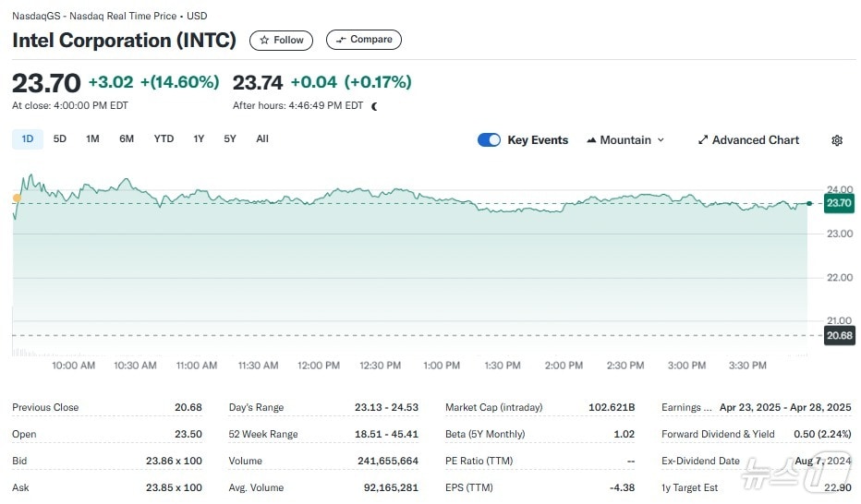Click the 23.70 price label on chart axis
Viewport: 861px width, 504px height.
pos(839,203)
